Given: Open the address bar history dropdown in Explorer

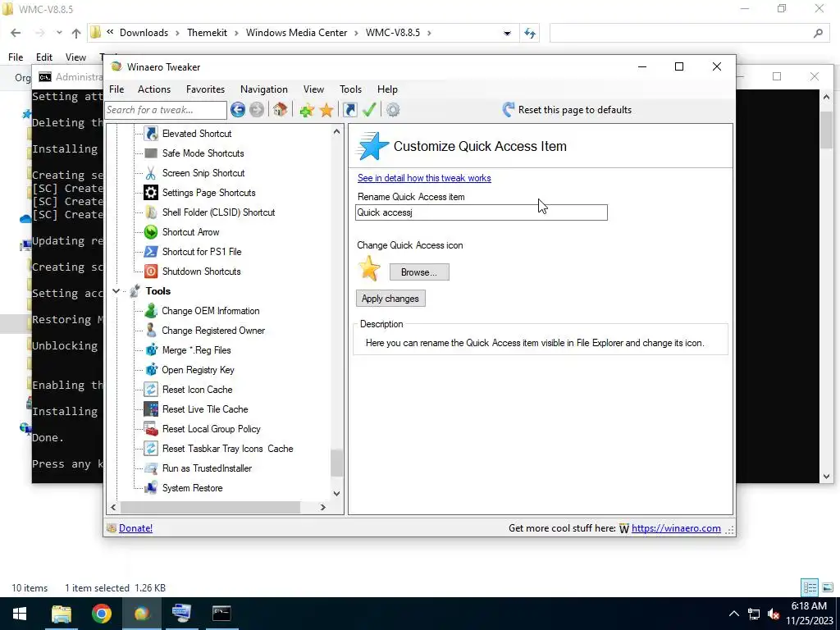Looking at the screenshot, I should coord(507,33).
